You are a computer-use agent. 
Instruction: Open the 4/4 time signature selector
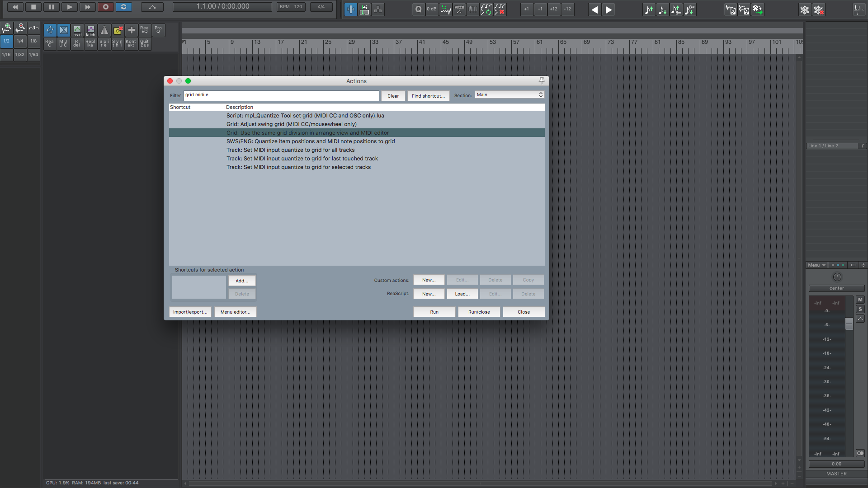321,7
